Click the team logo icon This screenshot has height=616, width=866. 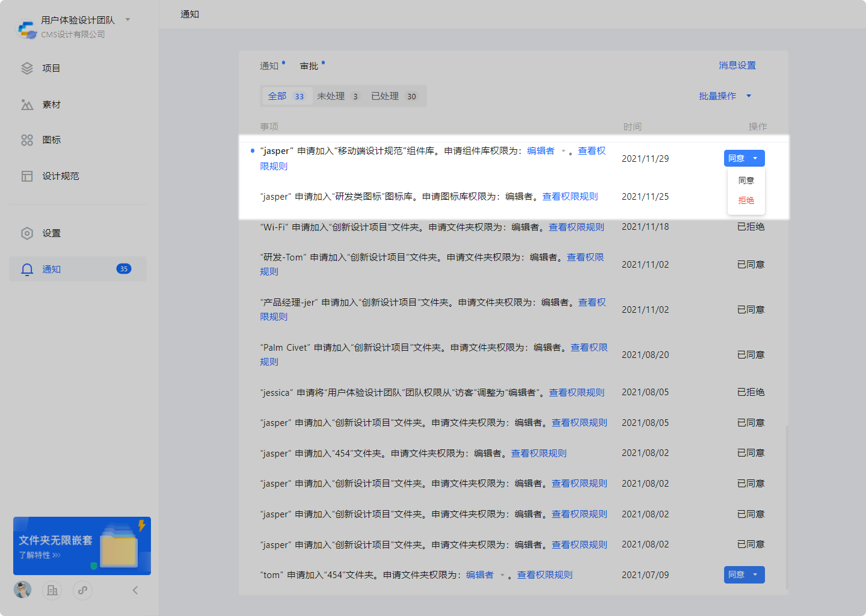coord(27,29)
